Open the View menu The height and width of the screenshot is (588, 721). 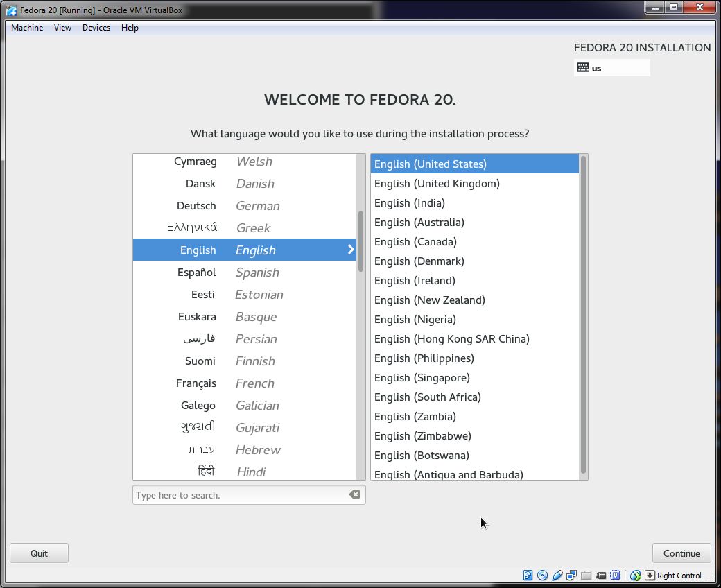click(x=62, y=28)
